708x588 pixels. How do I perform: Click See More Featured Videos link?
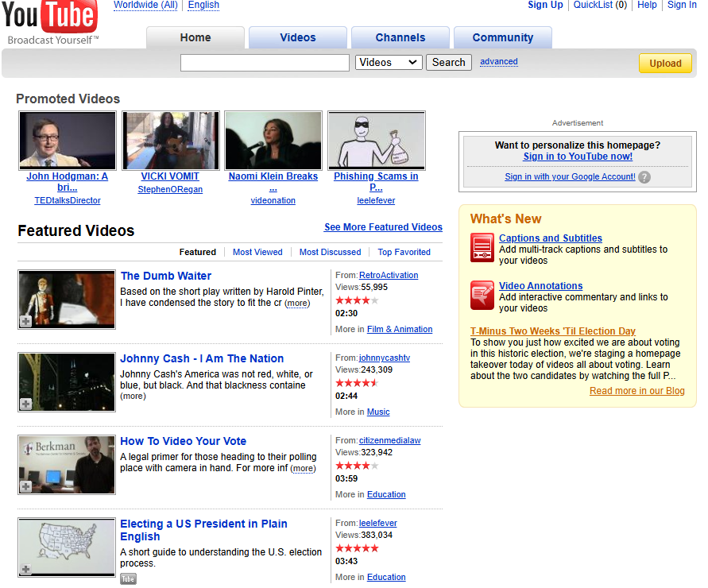[x=383, y=227]
